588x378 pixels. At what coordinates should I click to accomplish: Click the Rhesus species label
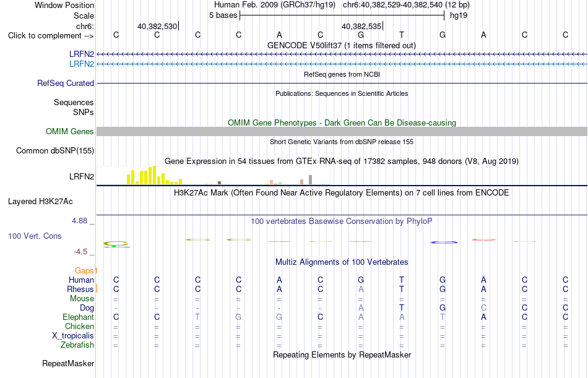(x=80, y=290)
